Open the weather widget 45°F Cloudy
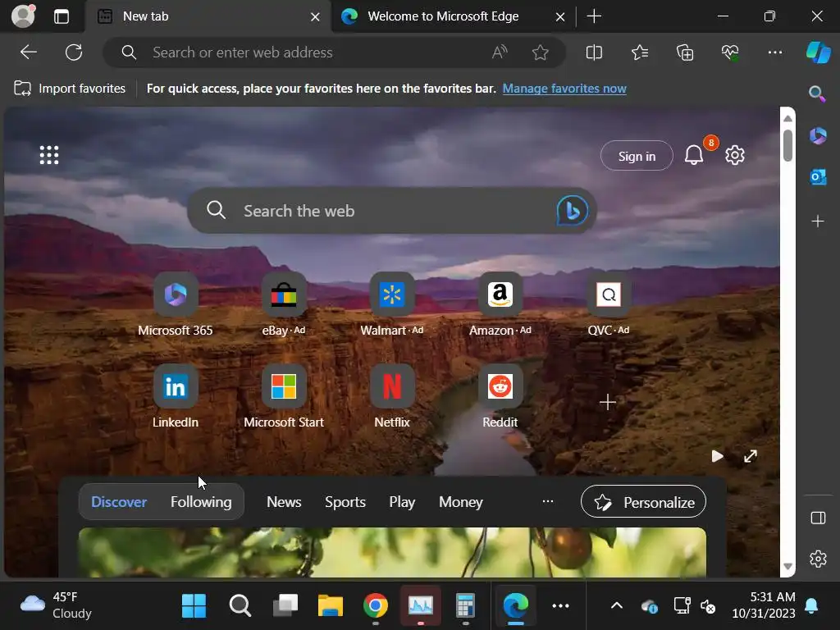 pos(56,605)
